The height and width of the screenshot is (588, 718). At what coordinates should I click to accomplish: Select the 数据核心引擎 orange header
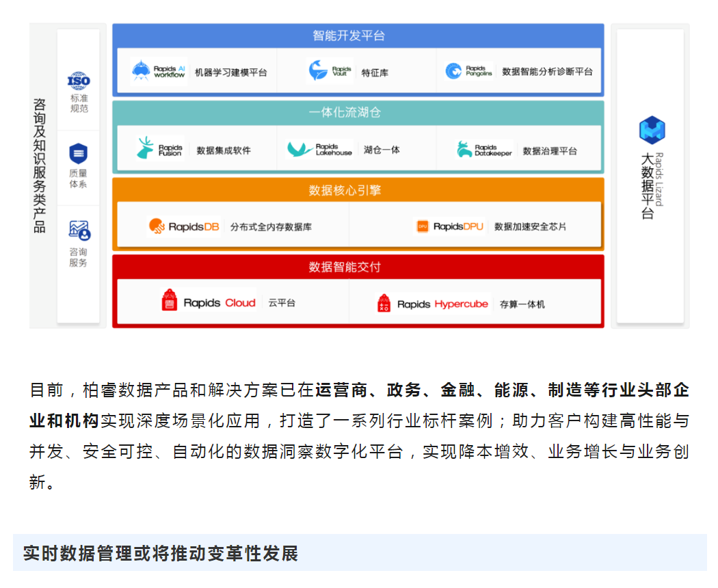coord(358,189)
